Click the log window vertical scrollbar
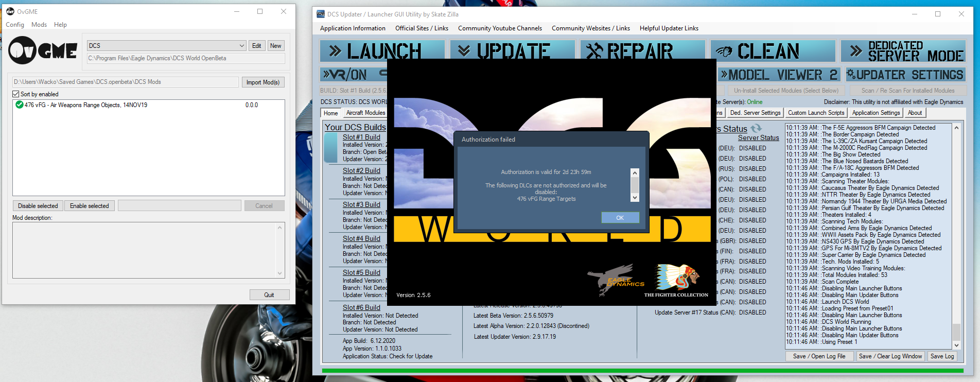The height and width of the screenshot is (382, 980). pos(956,236)
